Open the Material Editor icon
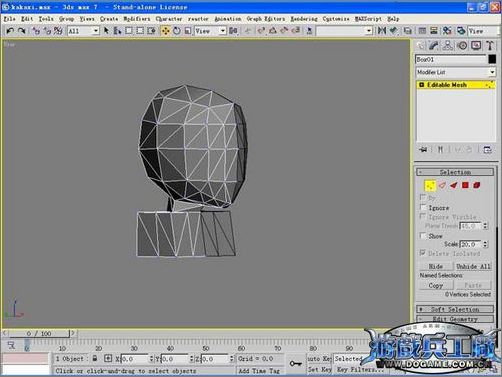The height and width of the screenshot is (377, 502). [447, 31]
